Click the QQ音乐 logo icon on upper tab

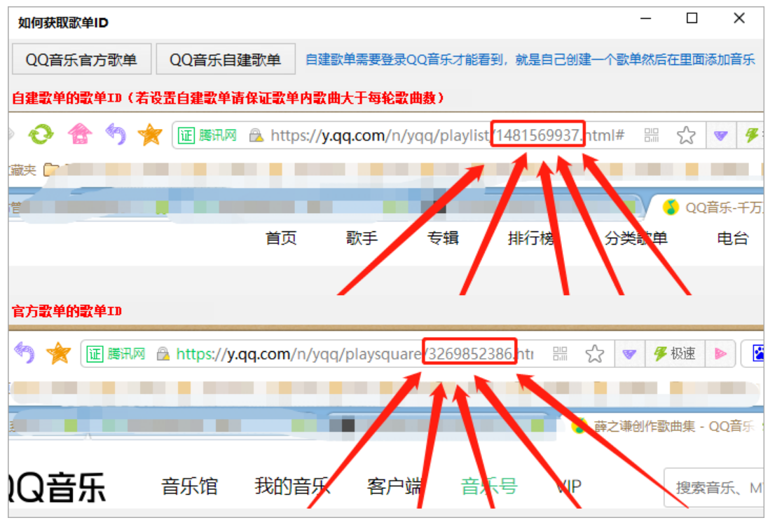671,207
